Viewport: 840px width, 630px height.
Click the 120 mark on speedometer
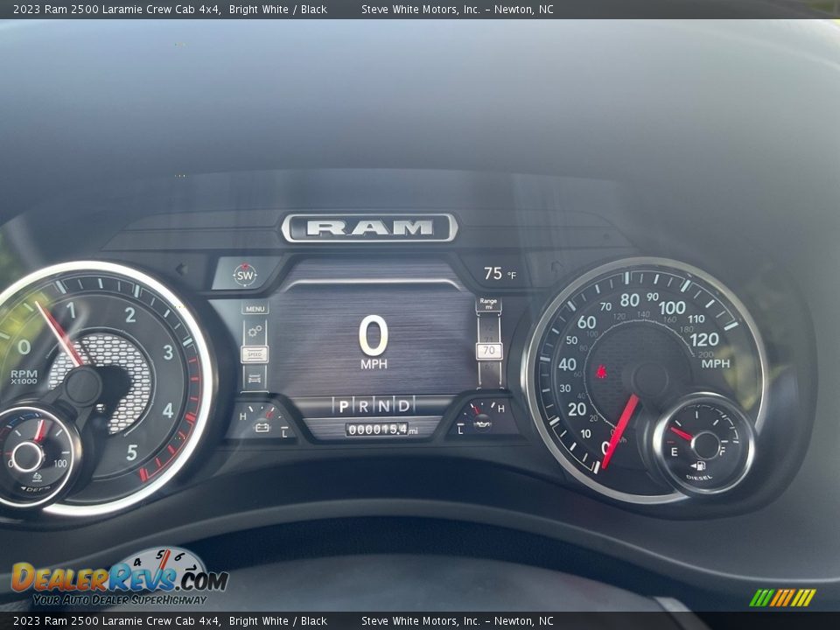click(x=703, y=339)
